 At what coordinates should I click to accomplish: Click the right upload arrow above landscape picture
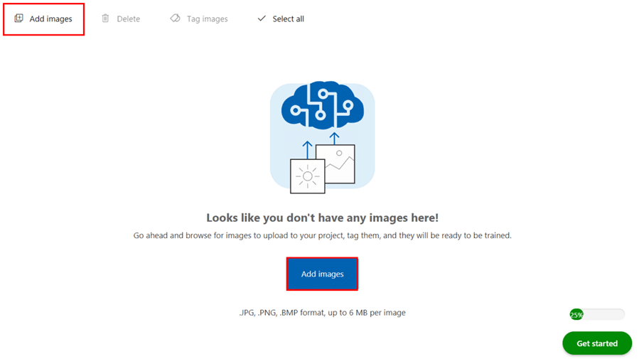coord(334,139)
